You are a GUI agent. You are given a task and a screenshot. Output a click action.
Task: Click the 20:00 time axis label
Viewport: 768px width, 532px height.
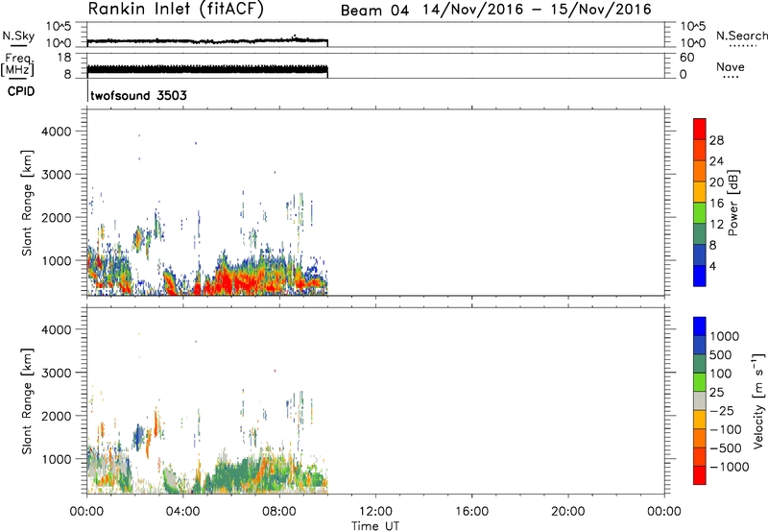tap(568, 512)
